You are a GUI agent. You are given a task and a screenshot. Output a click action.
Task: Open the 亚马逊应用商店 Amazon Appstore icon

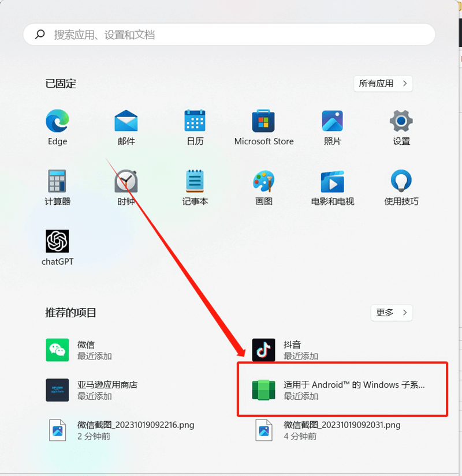pos(57,390)
